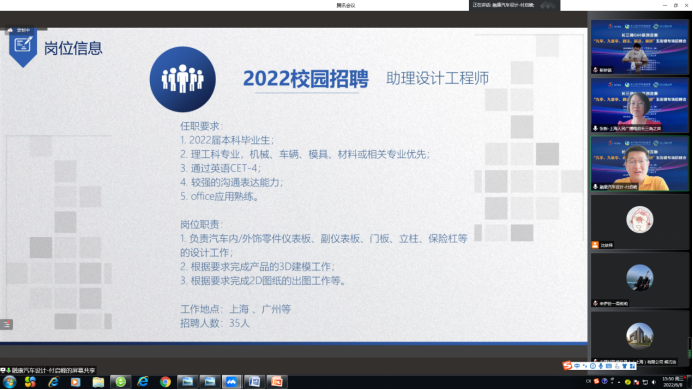Click the Sogou icon in system tray
This screenshot has height=390, width=693.
[x=596, y=382]
